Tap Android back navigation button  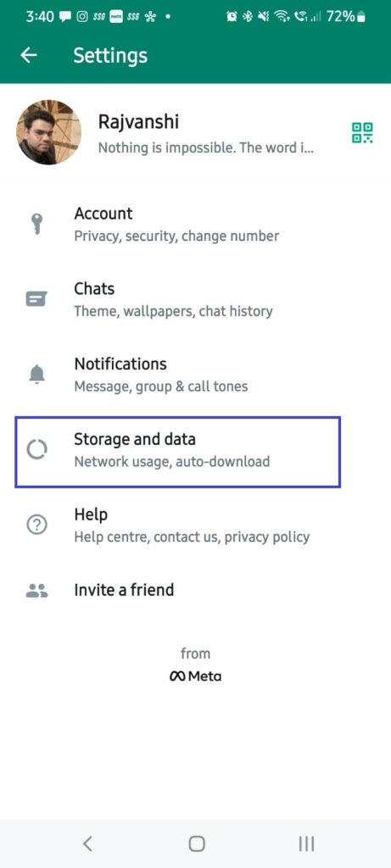[87, 843]
